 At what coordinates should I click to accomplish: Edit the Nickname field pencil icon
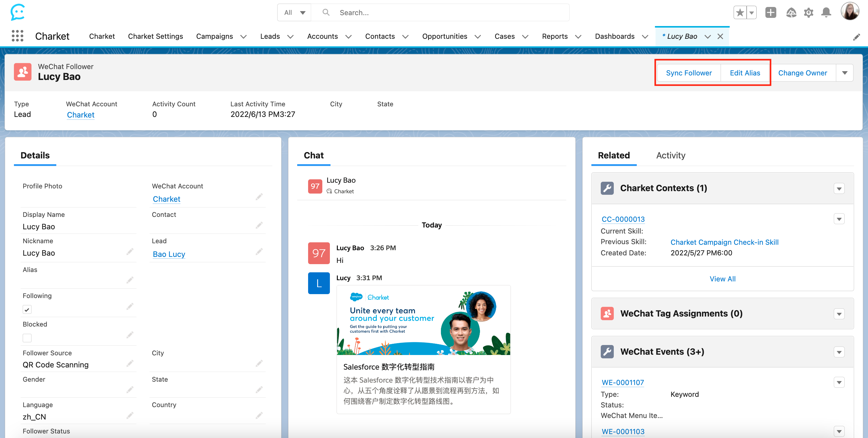click(x=130, y=252)
